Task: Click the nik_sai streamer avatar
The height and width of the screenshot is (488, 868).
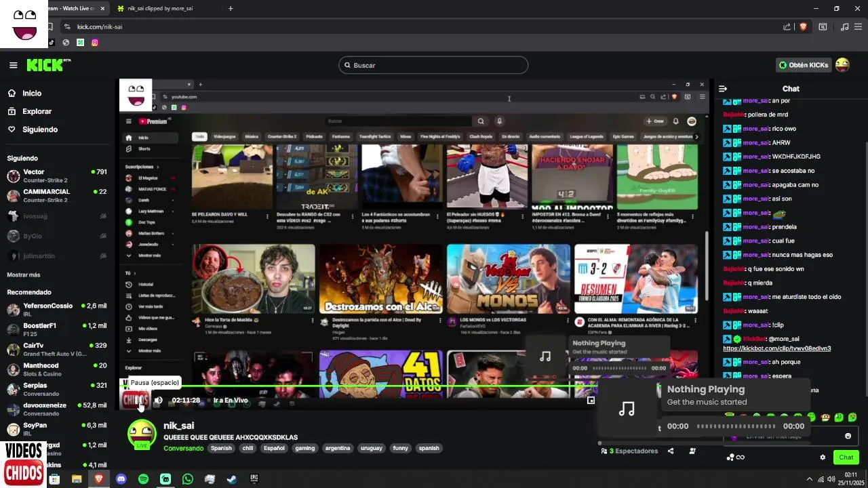Action: click(x=142, y=434)
